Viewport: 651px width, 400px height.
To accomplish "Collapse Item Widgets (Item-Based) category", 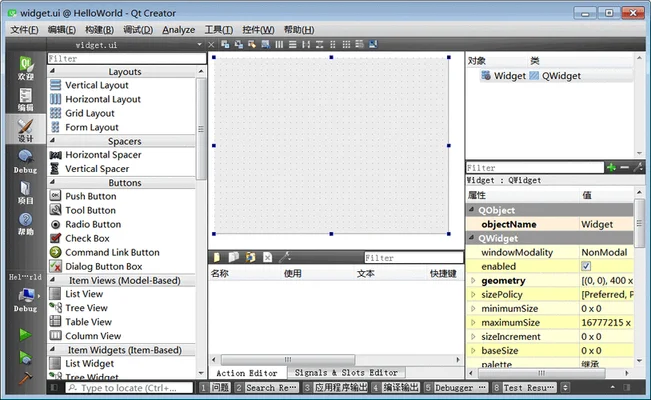I will coord(52,349).
